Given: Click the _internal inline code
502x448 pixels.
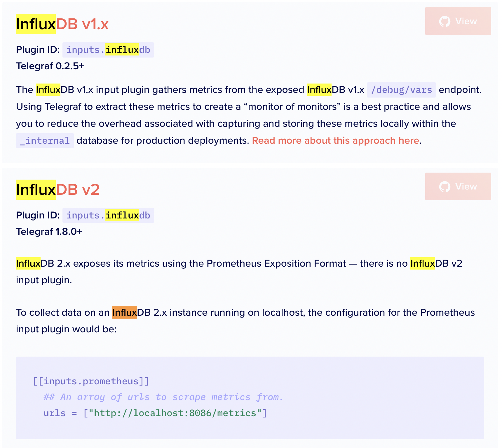Looking at the screenshot, I should pyautogui.click(x=45, y=141).
